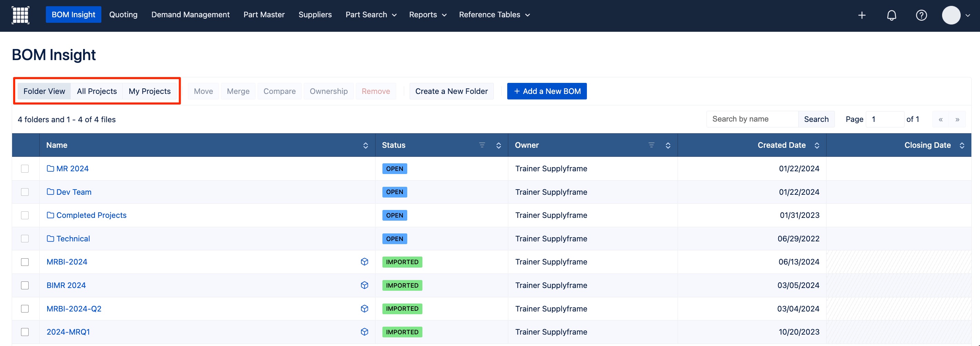Expand the Reference Tables dropdown menu
980x346 pixels.
494,15
